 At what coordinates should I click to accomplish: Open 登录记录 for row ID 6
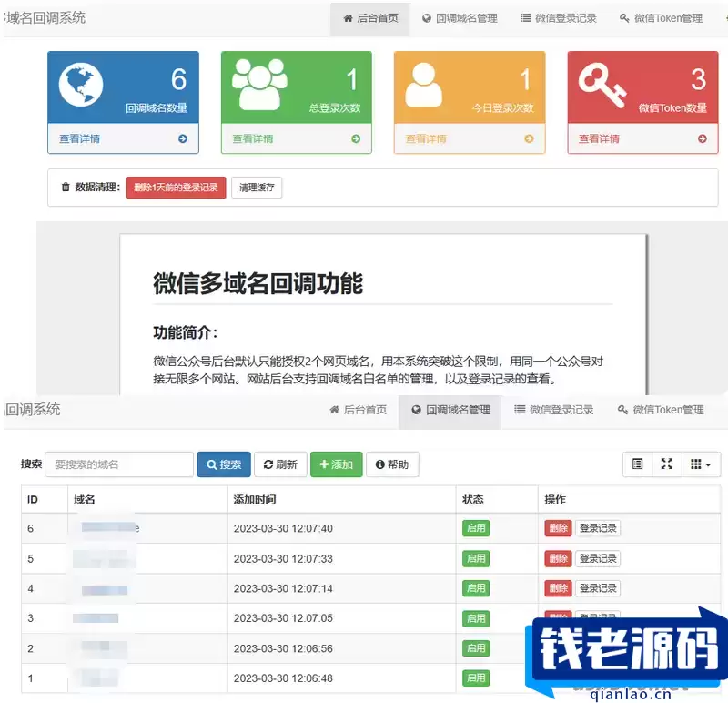point(598,528)
